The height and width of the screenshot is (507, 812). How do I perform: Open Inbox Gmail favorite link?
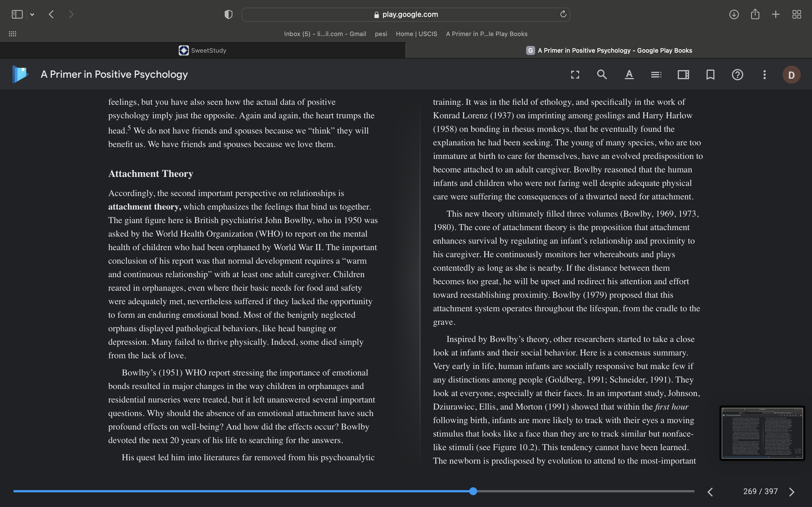tap(325, 34)
